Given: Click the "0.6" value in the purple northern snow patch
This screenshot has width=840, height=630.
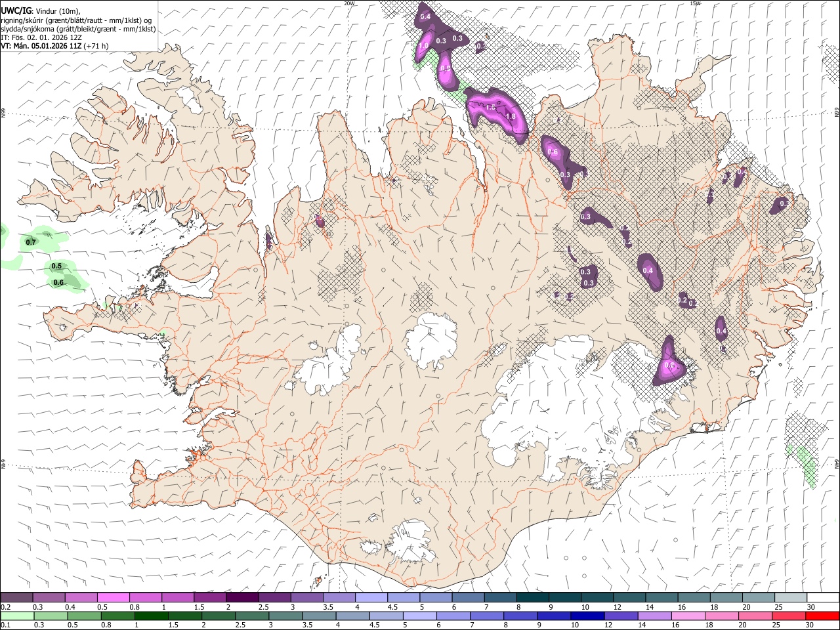Looking at the screenshot, I should (553, 152).
